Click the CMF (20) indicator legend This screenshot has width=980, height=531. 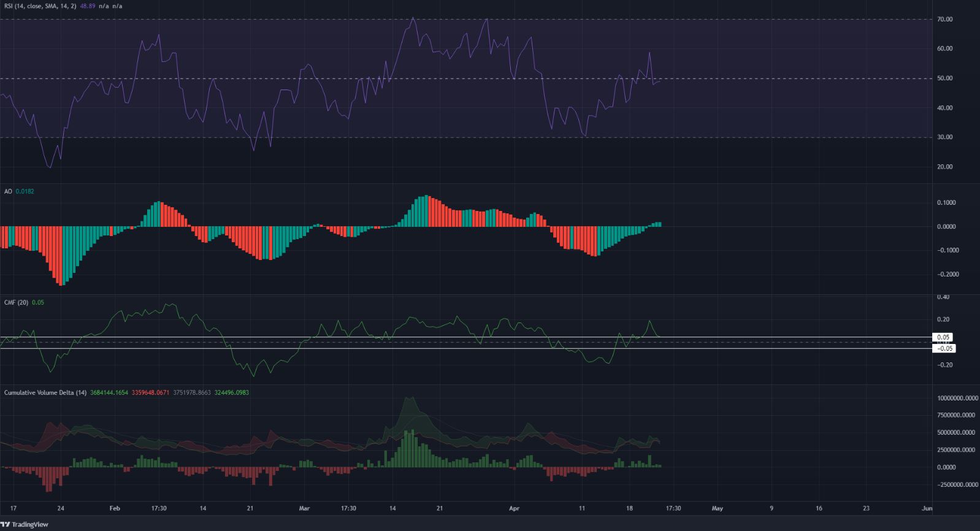point(16,302)
